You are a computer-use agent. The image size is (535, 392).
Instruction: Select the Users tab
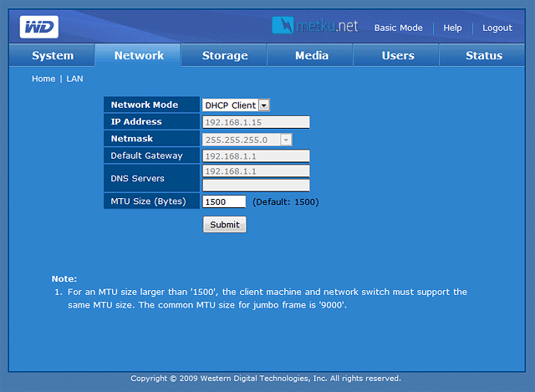click(398, 55)
